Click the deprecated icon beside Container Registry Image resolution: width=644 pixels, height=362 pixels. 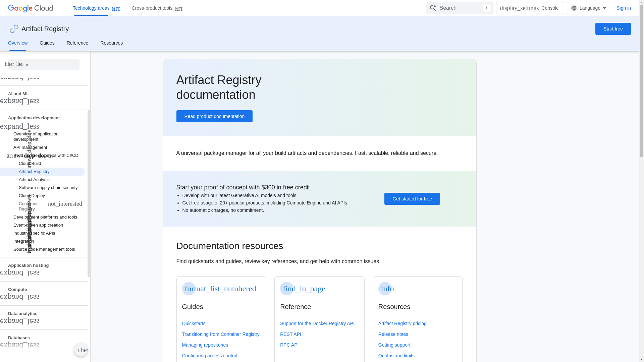pos(65,204)
